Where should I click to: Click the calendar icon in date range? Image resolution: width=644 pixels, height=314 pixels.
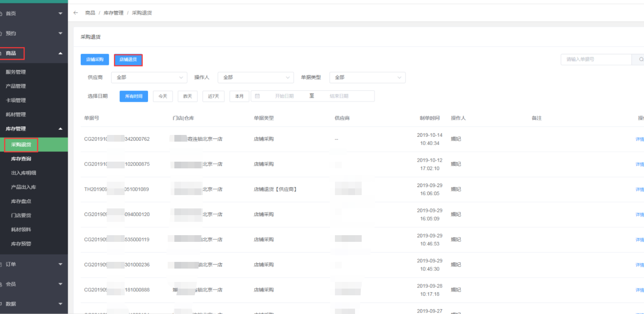coord(257,96)
